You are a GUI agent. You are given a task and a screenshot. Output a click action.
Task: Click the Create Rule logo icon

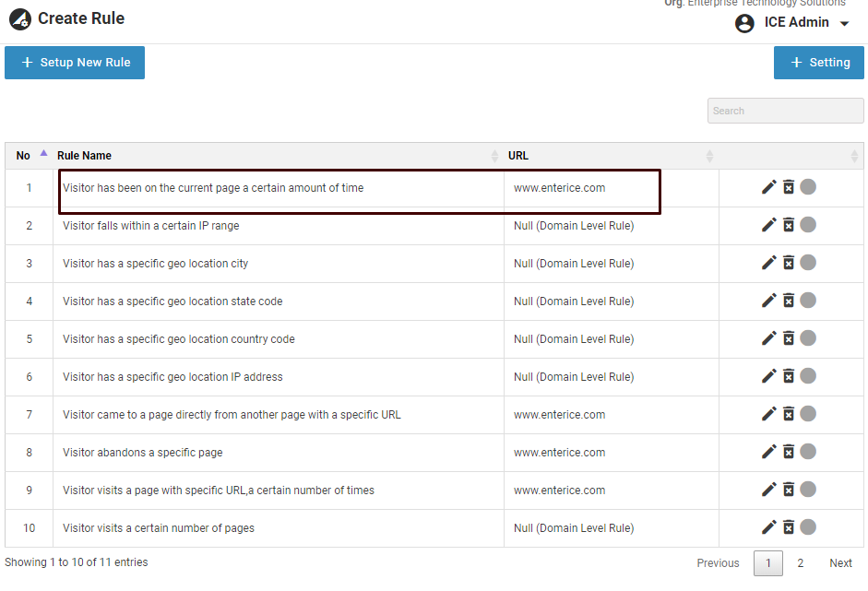tap(20, 18)
